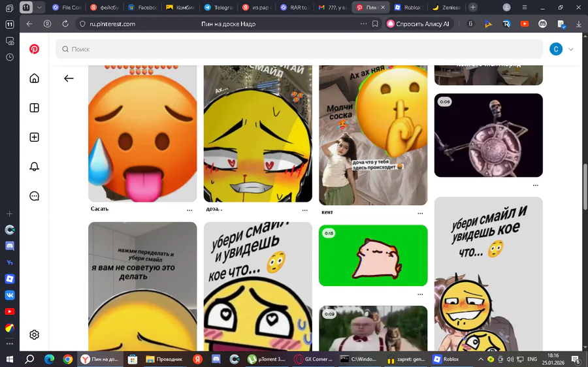
Task: Open options dots under the skeleton video
Action: (x=536, y=185)
